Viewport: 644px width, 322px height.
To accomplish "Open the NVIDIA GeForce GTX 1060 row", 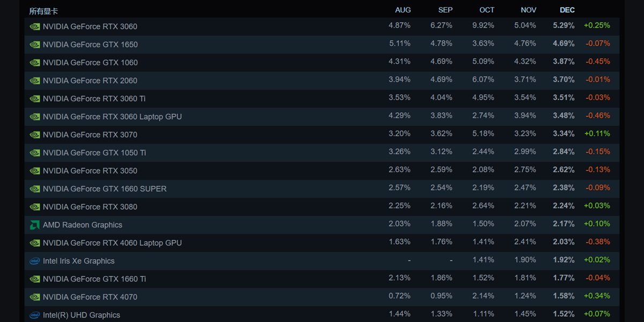I will (322, 62).
